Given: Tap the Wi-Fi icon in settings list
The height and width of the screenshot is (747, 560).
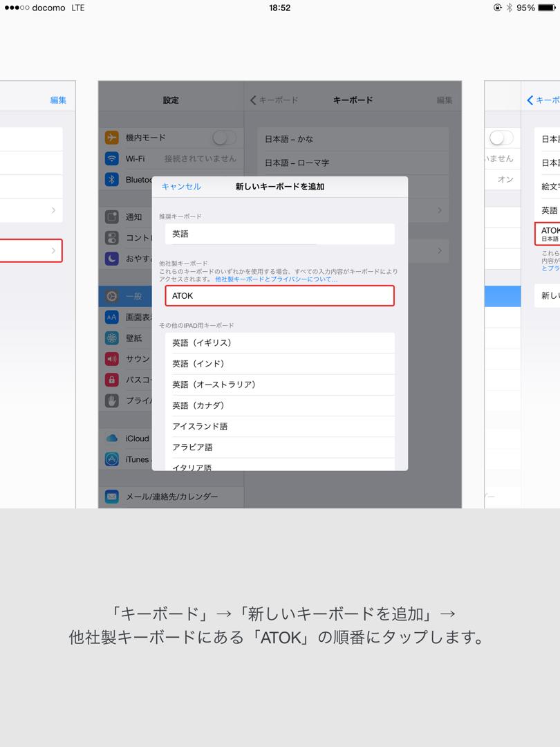Looking at the screenshot, I should (x=111, y=158).
